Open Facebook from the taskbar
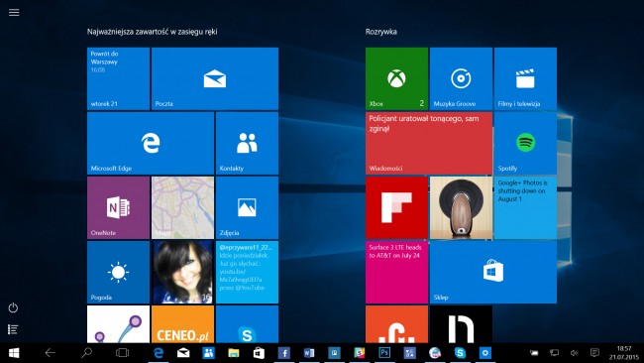Screen dimensions: 644x363 (x=283, y=353)
